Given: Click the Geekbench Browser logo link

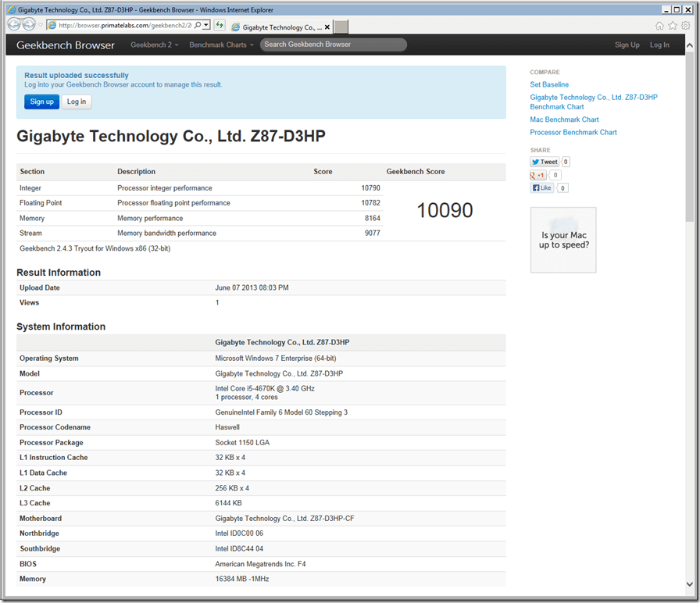Looking at the screenshot, I should point(66,45).
